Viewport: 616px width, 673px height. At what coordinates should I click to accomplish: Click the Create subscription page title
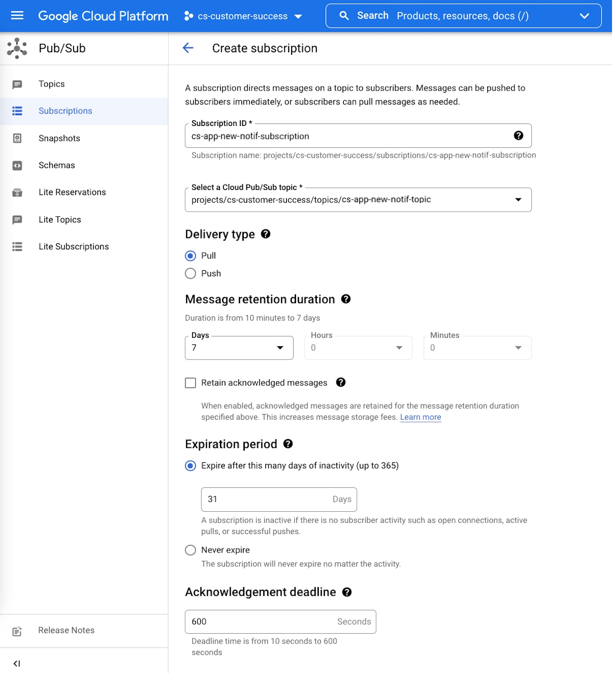coord(265,48)
